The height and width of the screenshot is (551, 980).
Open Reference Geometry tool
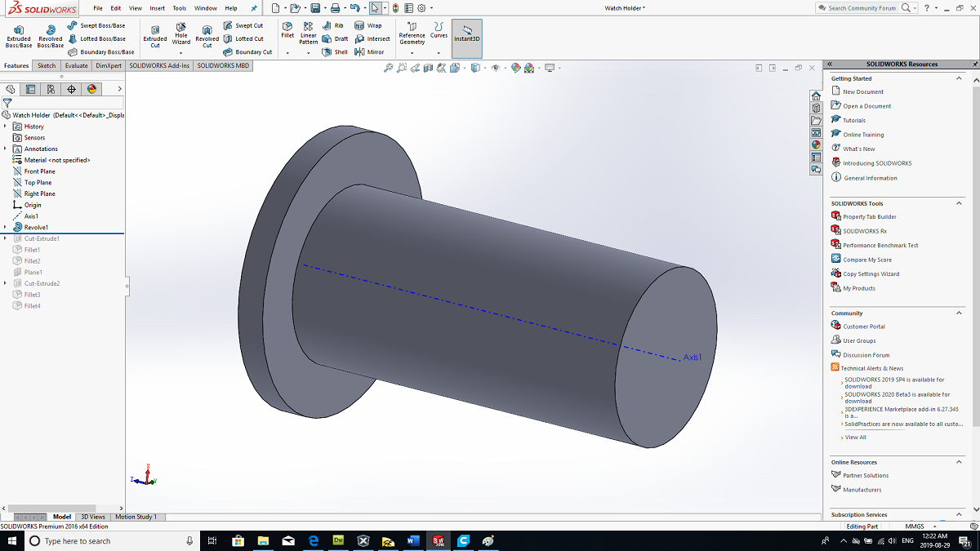412,33
